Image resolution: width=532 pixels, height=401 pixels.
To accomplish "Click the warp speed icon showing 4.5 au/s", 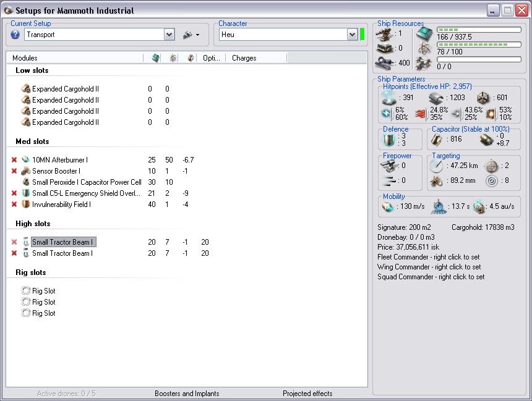I will (479, 206).
